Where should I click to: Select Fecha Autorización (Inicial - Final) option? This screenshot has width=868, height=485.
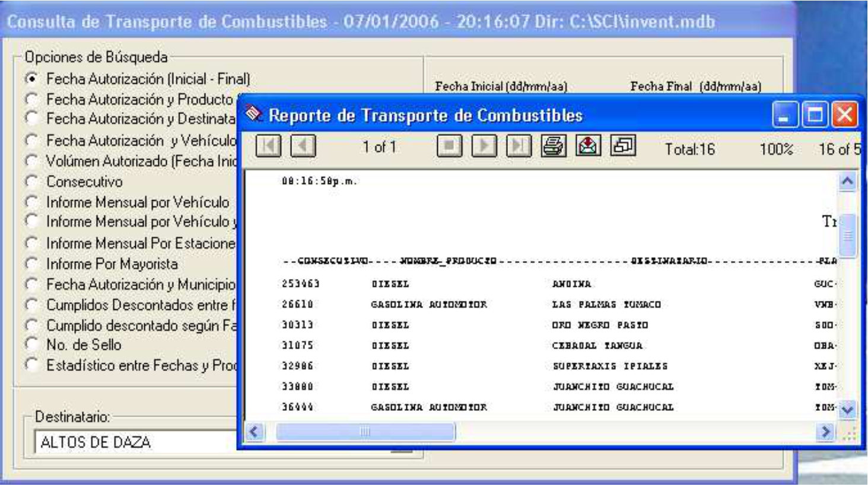[x=32, y=79]
